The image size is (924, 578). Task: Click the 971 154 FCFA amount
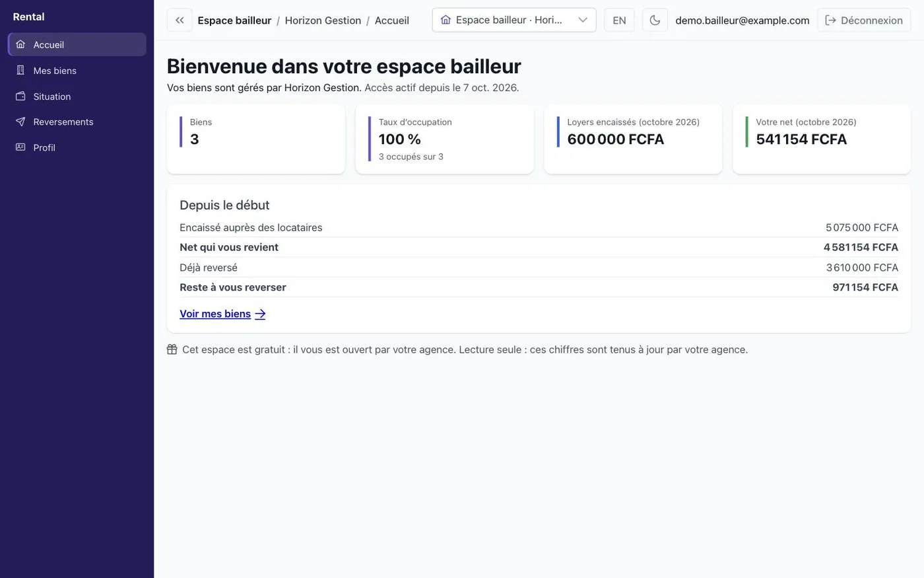pos(865,287)
